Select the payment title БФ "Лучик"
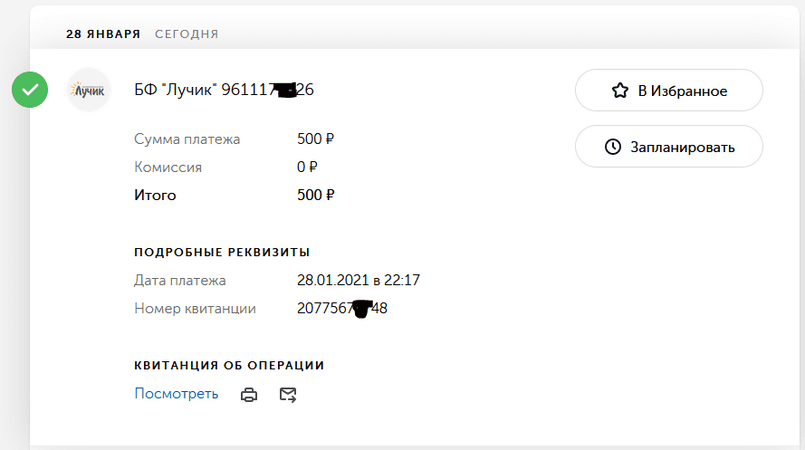Image resolution: width=805 pixels, height=450 pixels. point(224,89)
